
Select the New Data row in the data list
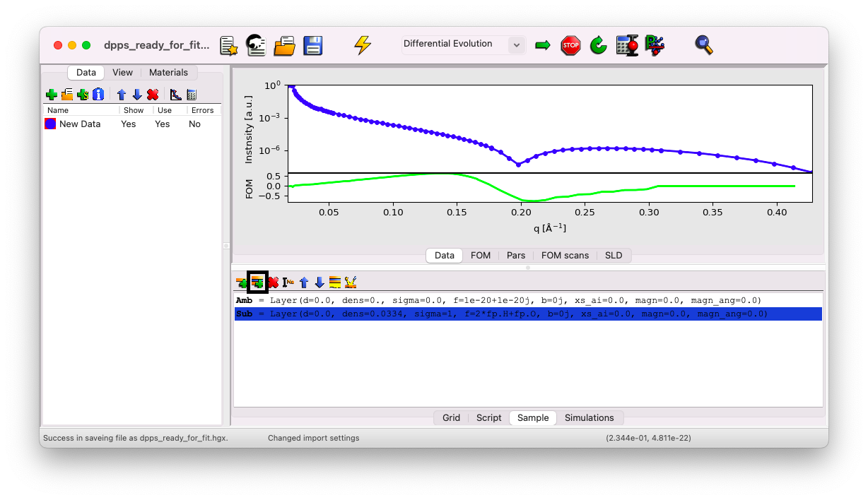[132, 124]
